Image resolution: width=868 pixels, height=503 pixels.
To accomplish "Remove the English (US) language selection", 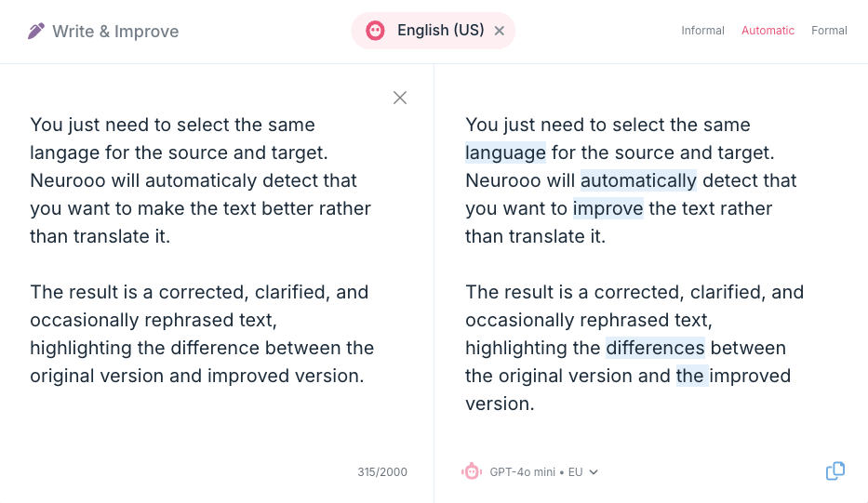I will [500, 31].
